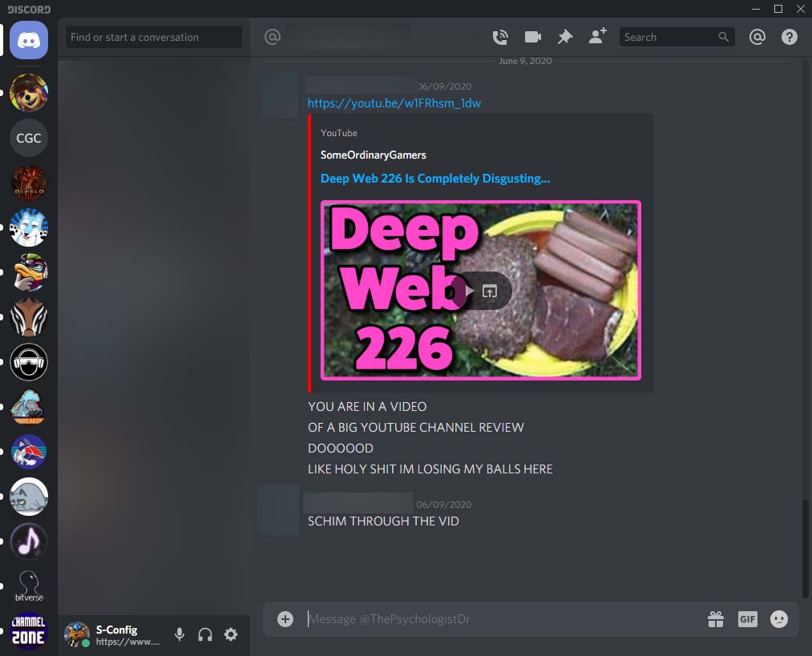Add friends to this DM
Image resolution: width=812 pixels, height=656 pixels.
click(598, 36)
